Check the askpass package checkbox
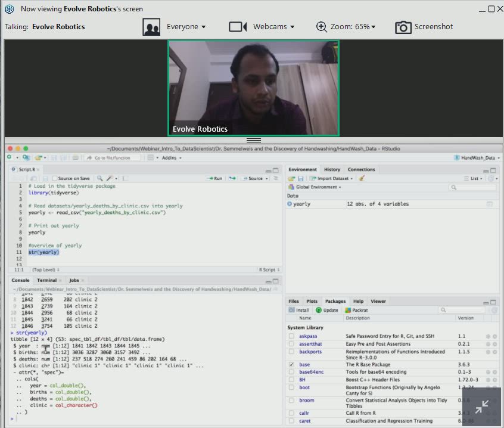The height and width of the screenshot is (428, 504). [291, 336]
